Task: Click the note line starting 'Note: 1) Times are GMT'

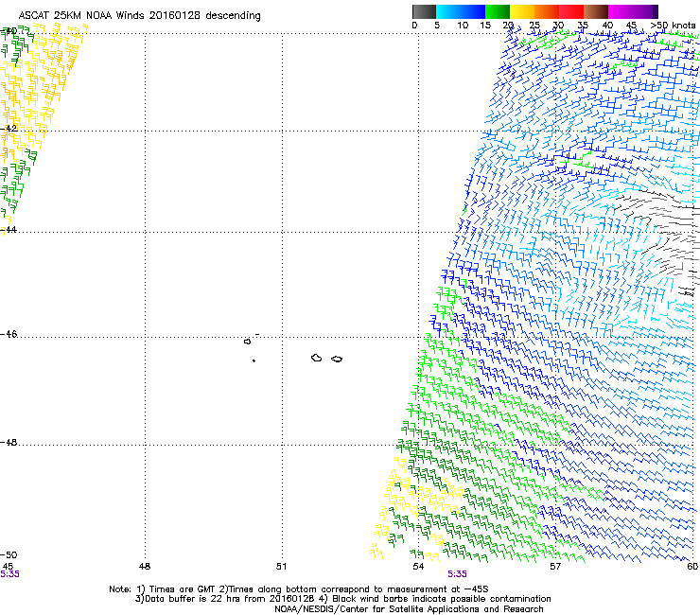Action: click(x=299, y=589)
